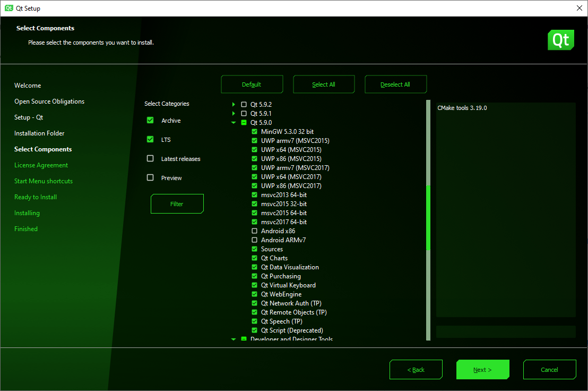Click the Qt logo in the header
588x391 pixels.
560,40
